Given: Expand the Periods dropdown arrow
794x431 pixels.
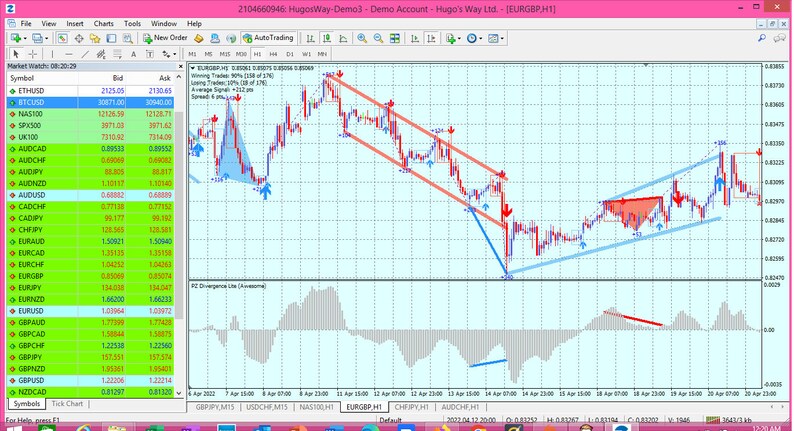Looking at the screenshot, I should [x=480, y=38].
